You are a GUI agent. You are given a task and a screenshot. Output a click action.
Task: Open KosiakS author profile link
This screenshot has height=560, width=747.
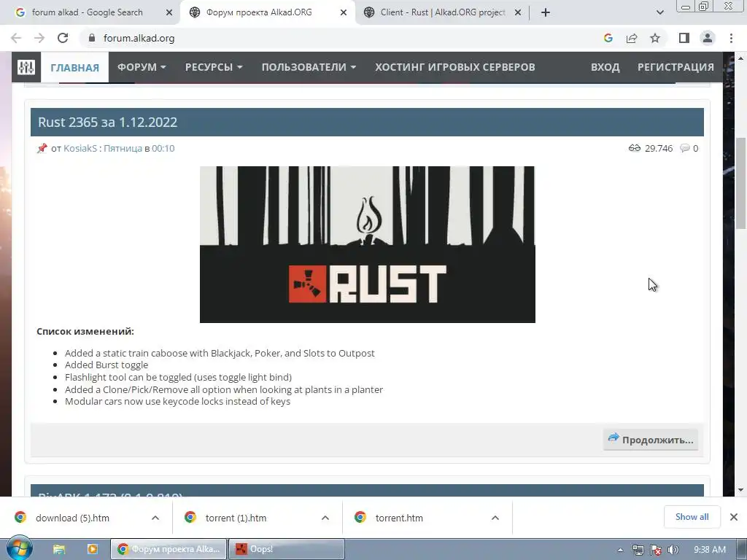pyautogui.click(x=80, y=148)
